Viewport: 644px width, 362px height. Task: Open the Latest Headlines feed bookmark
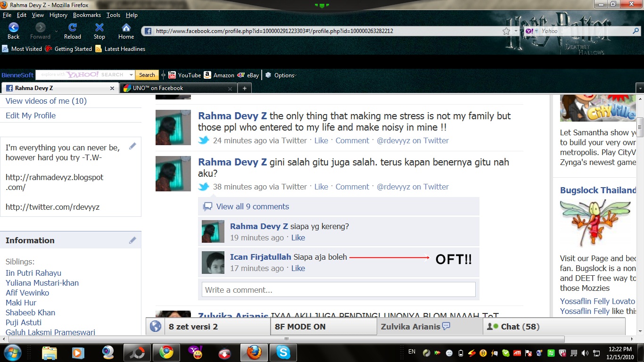[x=120, y=49]
